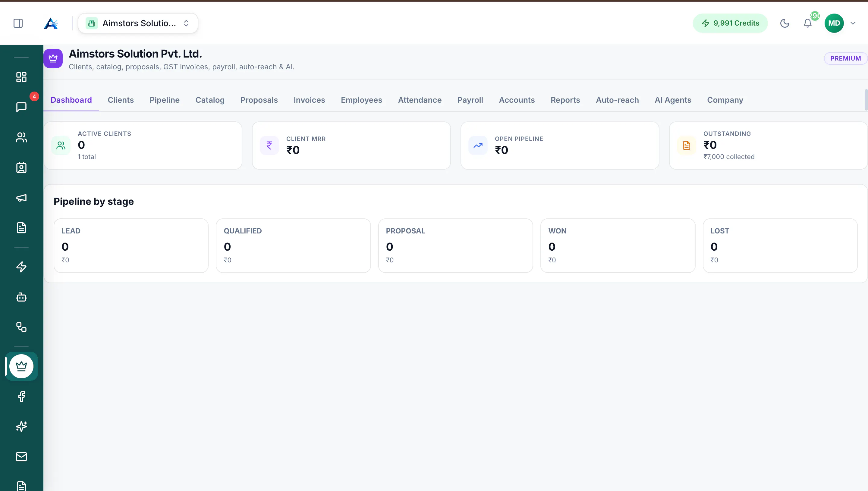868x491 pixels.
Task: Open the bottom document icon in sidebar
Action: pyautogui.click(x=21, y=486)
